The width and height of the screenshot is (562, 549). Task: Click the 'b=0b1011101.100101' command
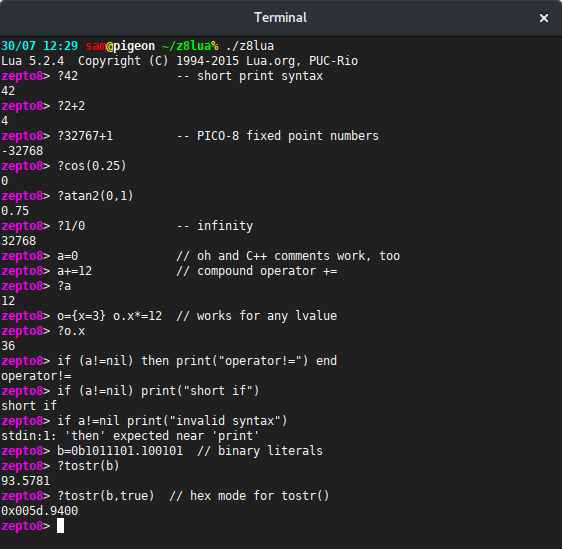120,451
